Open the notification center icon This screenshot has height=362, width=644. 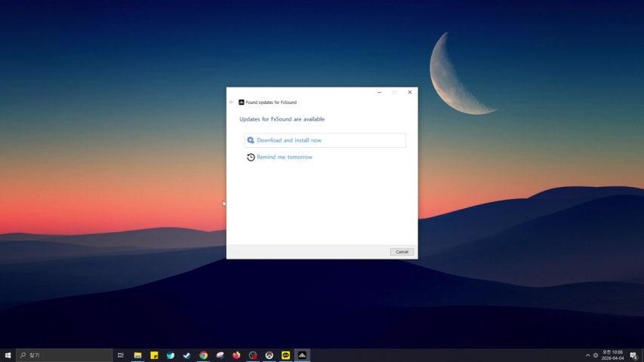(x=633, y=355)
